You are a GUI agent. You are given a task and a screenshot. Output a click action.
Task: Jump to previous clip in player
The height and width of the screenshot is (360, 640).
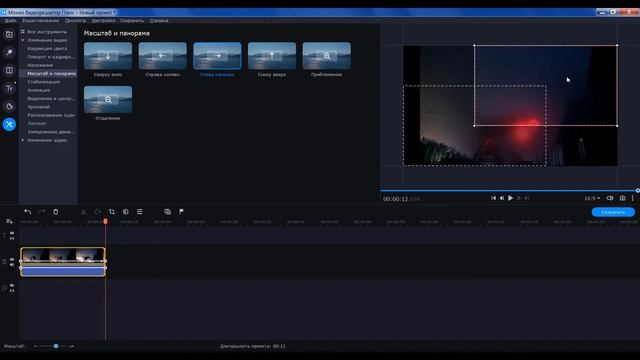click(x=493, y=198)
